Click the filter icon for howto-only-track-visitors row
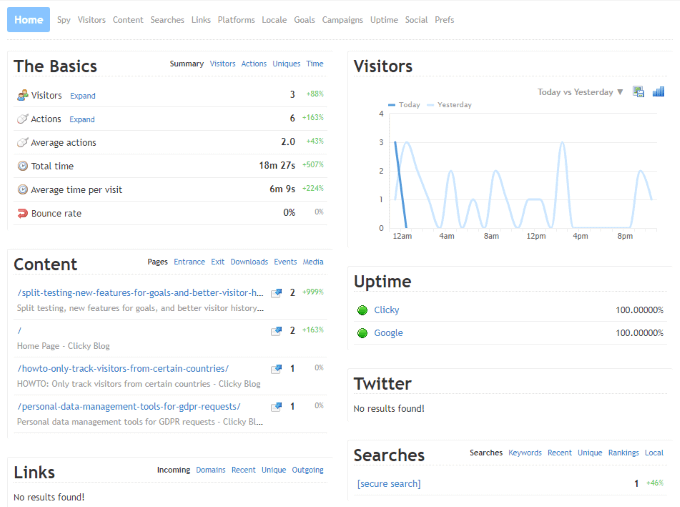This screenshot has height=507, width=680. click(x=277, y=369)
